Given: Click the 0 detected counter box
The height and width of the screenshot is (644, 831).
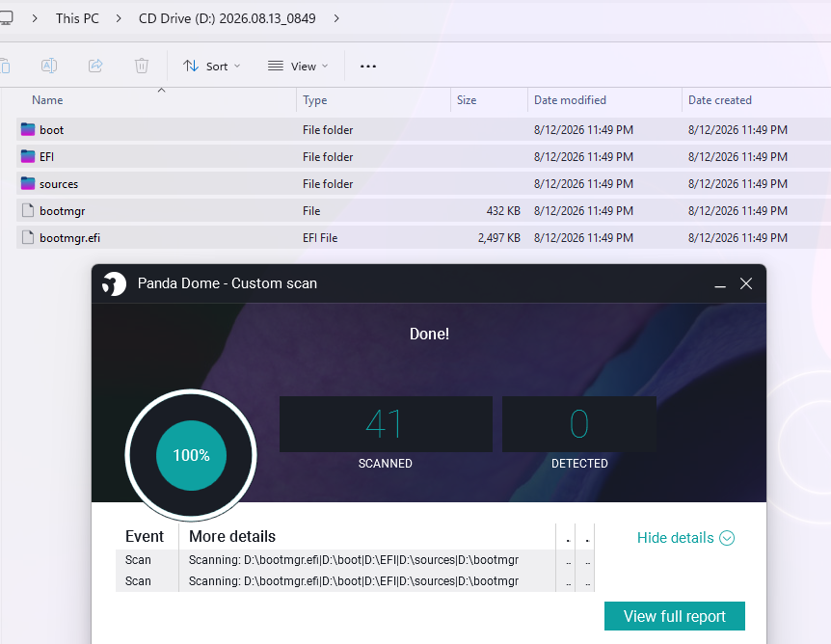Looking at the screenshot, I should pyautogui.click(x=579, y=424).
